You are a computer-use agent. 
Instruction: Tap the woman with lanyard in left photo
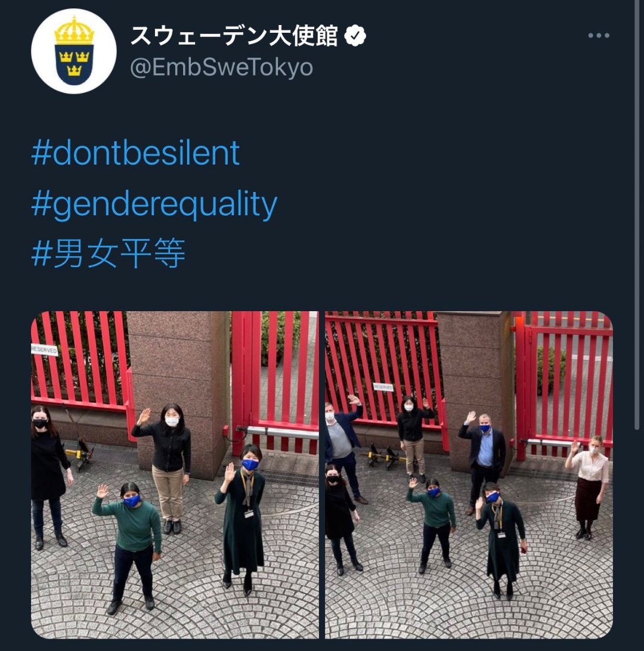pyautogui.click(x=243, y=519)
